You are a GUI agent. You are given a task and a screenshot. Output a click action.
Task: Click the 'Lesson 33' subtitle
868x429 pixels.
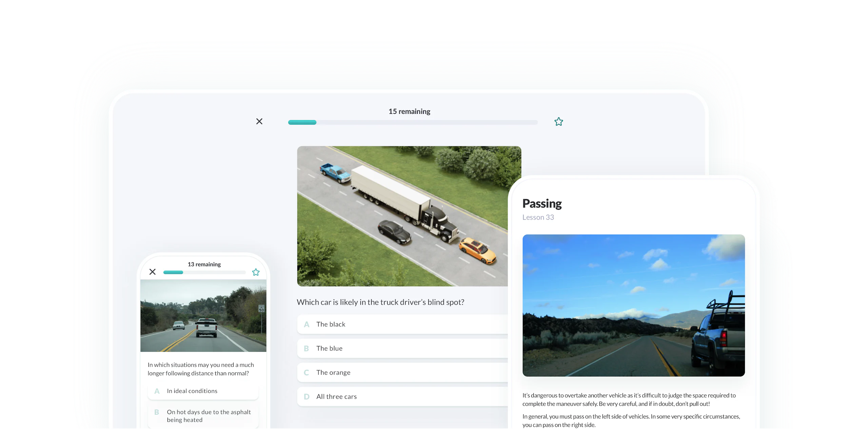coord(538,217)
